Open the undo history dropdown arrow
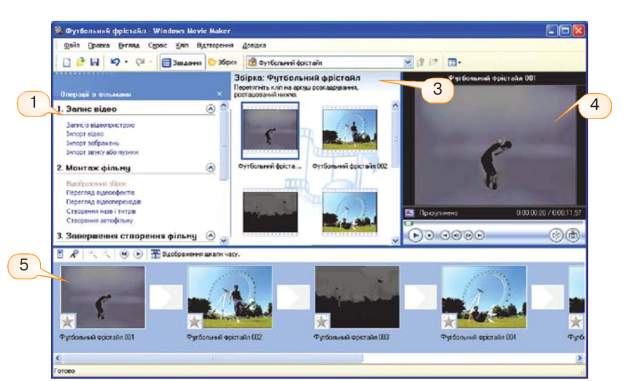 pyautogui.click(x=126, y=62)
